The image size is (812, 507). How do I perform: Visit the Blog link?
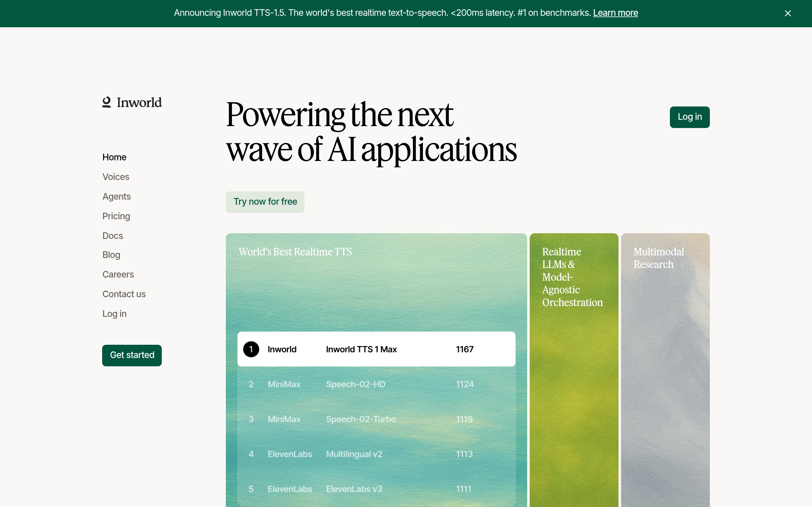111,255
